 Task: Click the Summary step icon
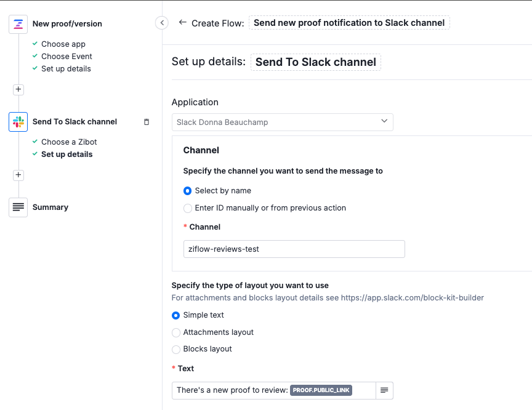pos(18,207)
